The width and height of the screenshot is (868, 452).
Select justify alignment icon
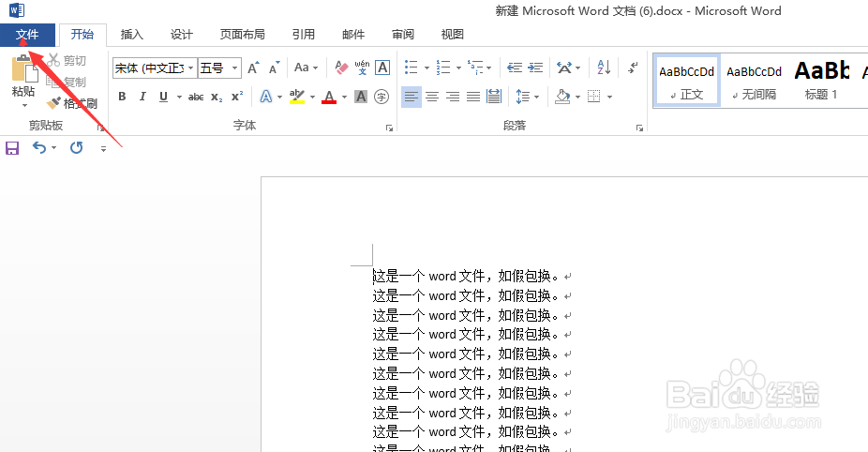tap(473, 97)
